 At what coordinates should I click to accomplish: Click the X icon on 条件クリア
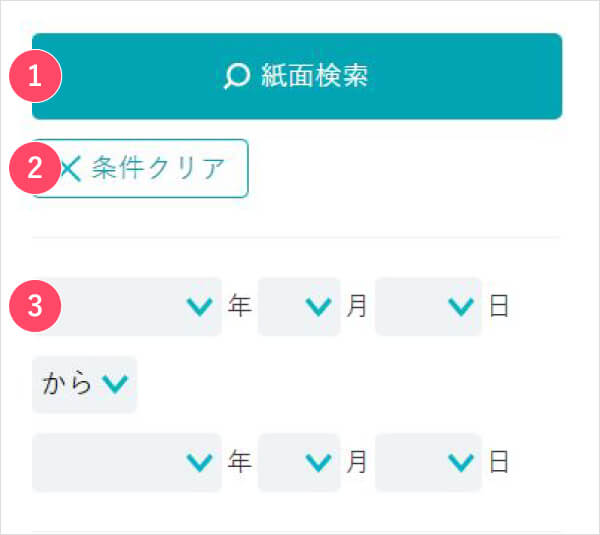tap(71, 169)
